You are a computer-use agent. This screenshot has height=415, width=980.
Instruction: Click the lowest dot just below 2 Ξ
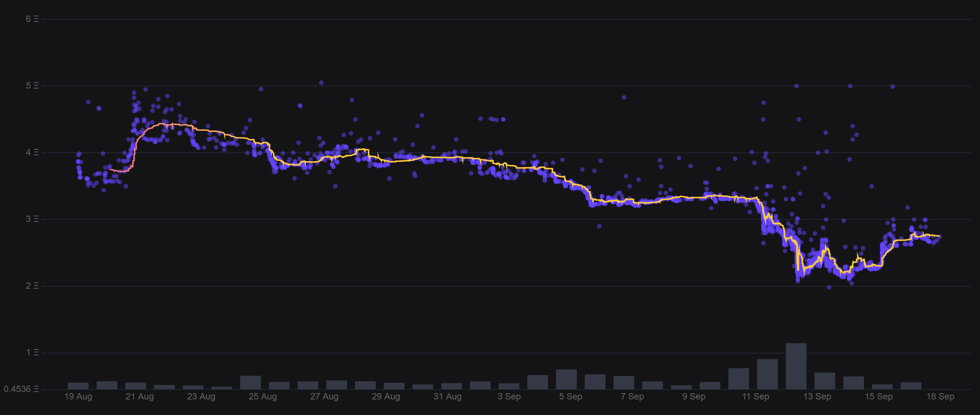click(x=829, y=287)
